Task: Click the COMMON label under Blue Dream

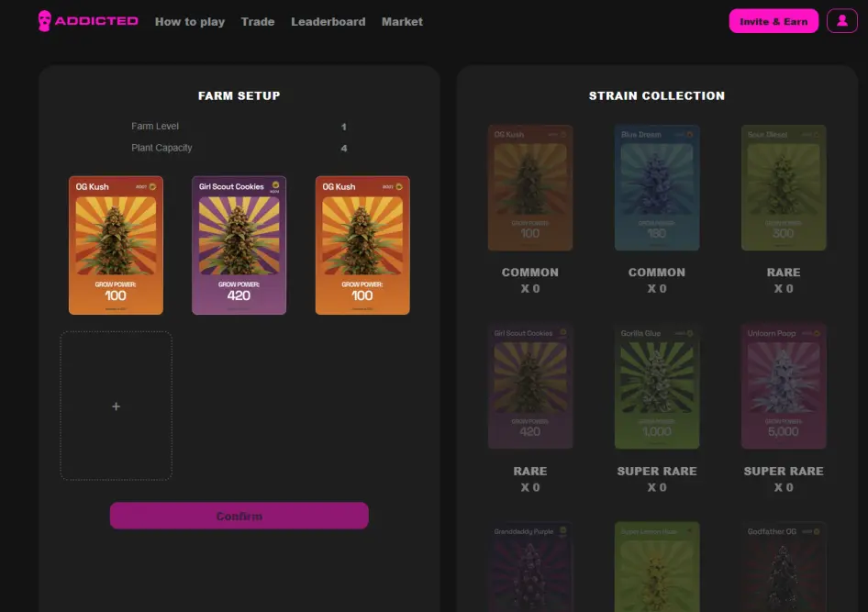Action: click(x=657, y=273)
